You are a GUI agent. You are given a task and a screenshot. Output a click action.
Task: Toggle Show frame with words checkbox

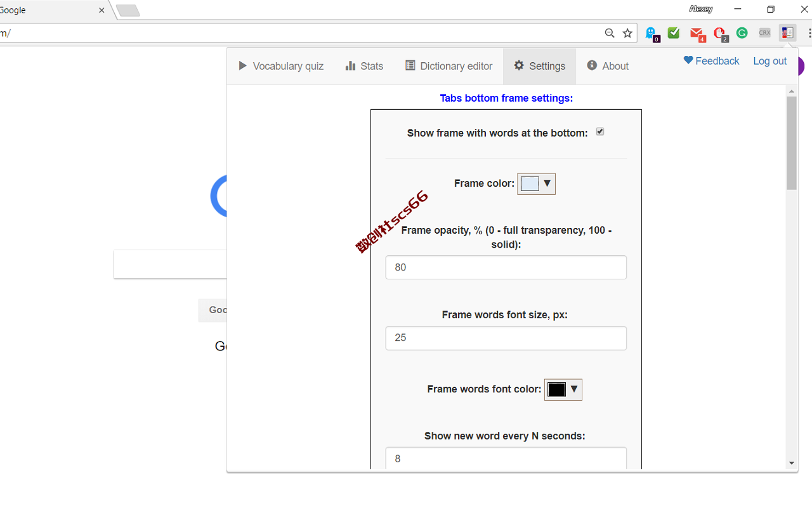[600, 132]
